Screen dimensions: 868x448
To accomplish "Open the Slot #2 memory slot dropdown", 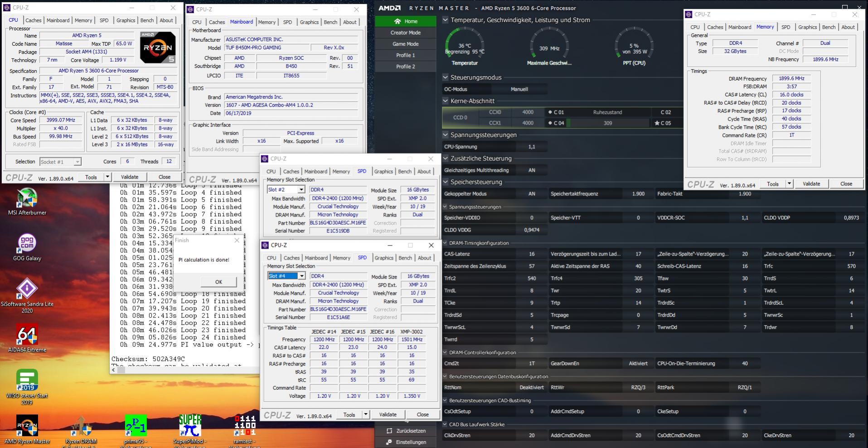I will pyautogui.click(x=301, y=189).
